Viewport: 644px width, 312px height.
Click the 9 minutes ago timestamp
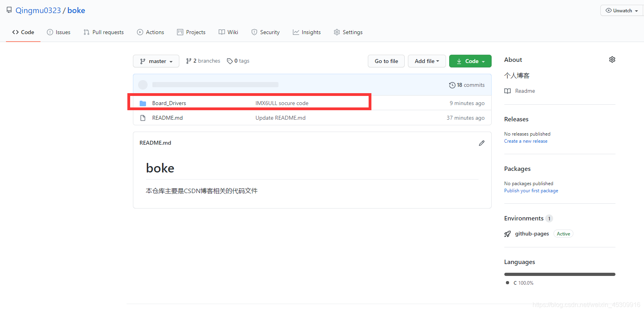pos(467,103)
